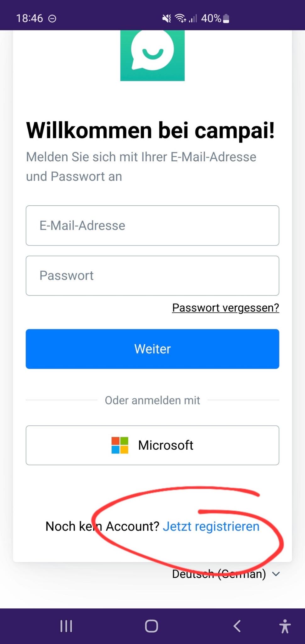
Task: Open the Deutsch (German) language dropdown
Action: coord(219,574)
